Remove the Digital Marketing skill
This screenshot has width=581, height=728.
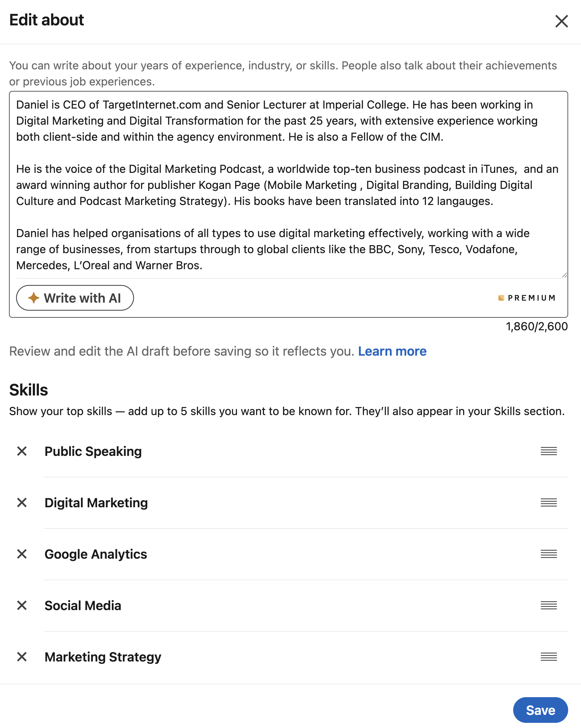22,503
